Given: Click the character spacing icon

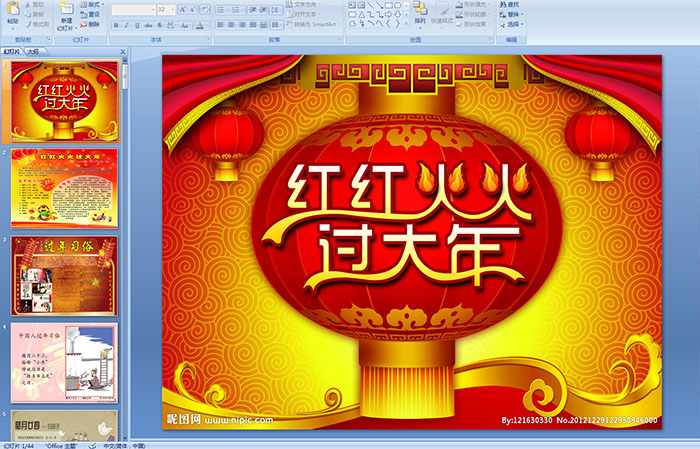Looking at the screenshot, I should pyautogui.click(x=171, y=25).
